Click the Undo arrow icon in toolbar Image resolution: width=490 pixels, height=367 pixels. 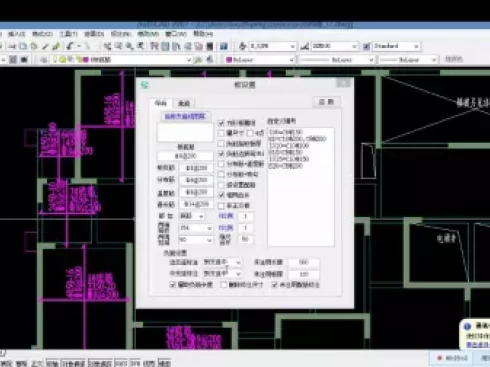pos(70,46)
